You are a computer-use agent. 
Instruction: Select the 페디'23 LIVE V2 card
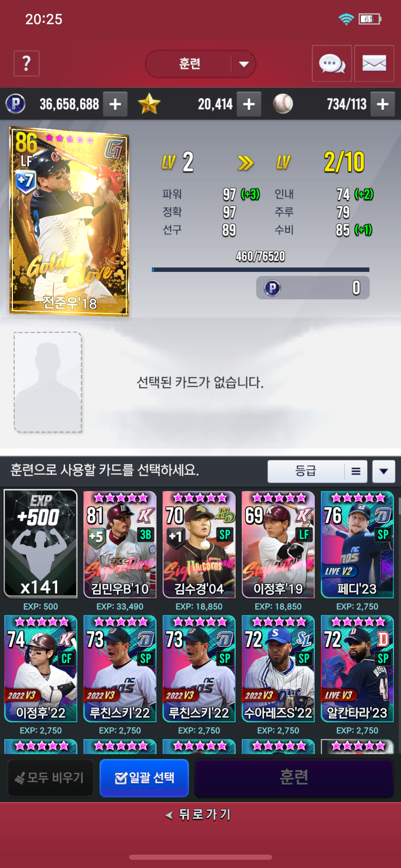pos(357,544)
